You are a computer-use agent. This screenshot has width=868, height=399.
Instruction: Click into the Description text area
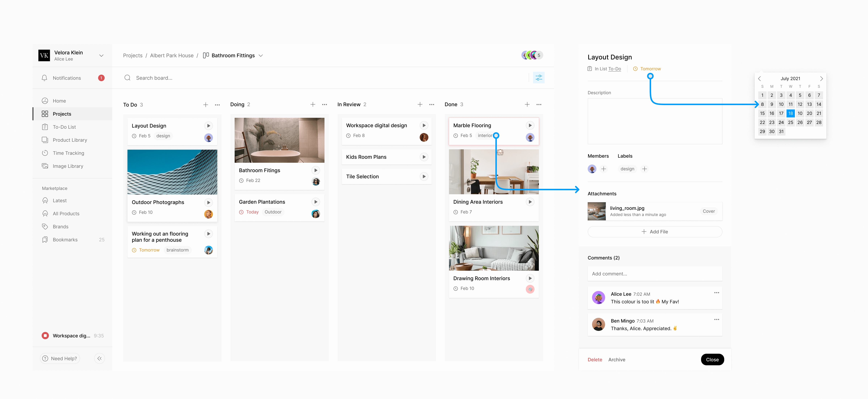[655, 121]
